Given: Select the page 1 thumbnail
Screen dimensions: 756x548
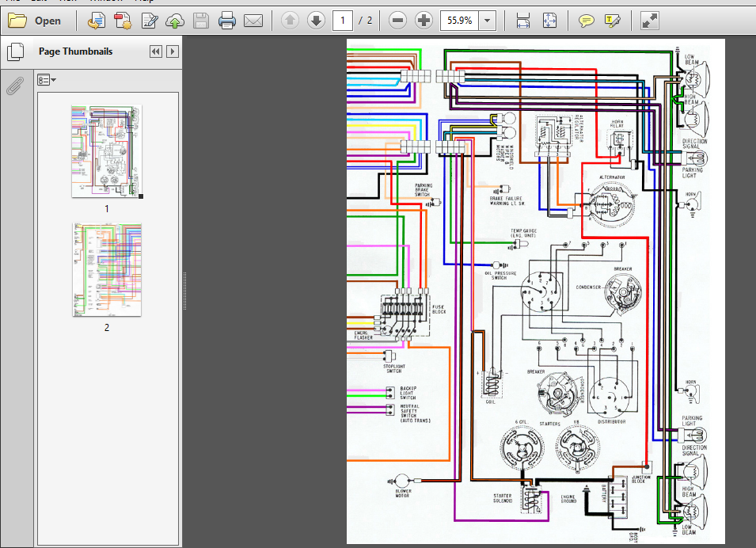Looking at the screenshot, I should pyautogui.click(x=107, y=151).
